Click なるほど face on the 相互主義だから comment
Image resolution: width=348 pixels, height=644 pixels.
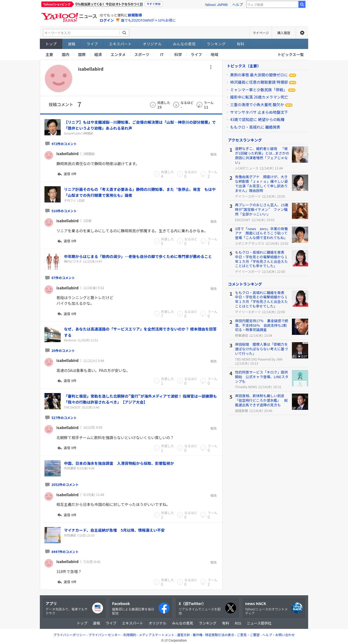pyautogui.click(x=180, y=515)
